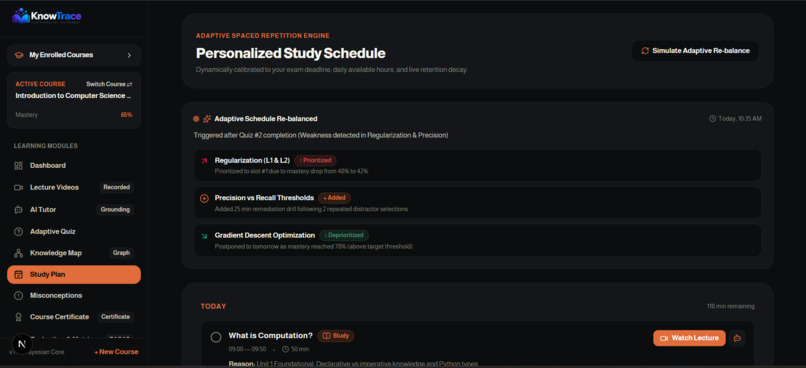The image size is (806, 368).
Task: Expand My Enrolled Courses chevron
Action: (129, 55)
